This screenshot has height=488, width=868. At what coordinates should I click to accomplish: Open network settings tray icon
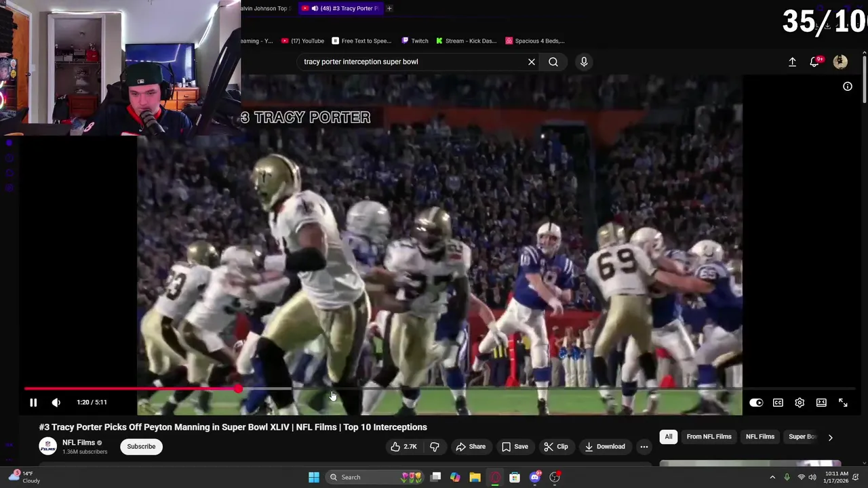(800, 477)
